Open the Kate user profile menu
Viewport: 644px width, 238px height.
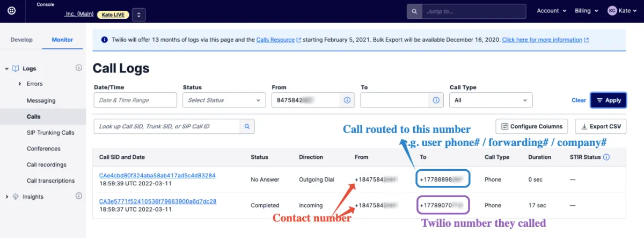click(x=622, y=11)
